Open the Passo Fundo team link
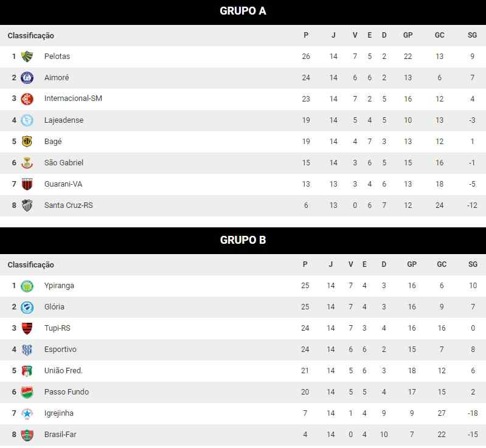Viewport: 486px width, 448px height. pyautogui.click(x=67, y=392)
